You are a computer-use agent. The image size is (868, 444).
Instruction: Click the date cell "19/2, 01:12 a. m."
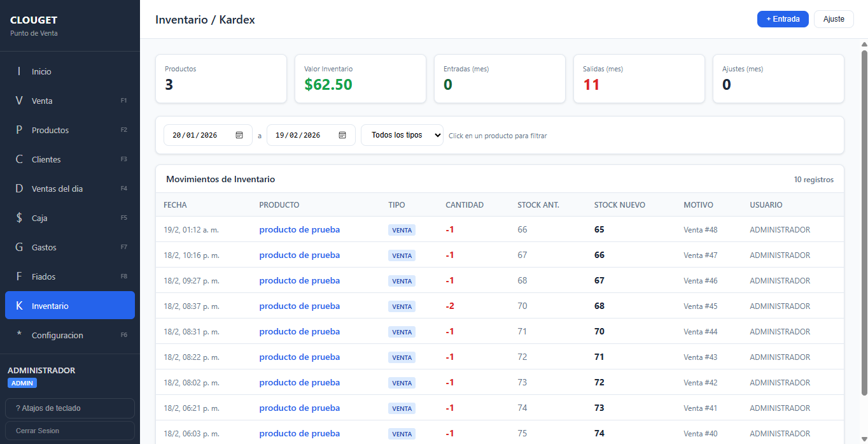click(191, 229)
